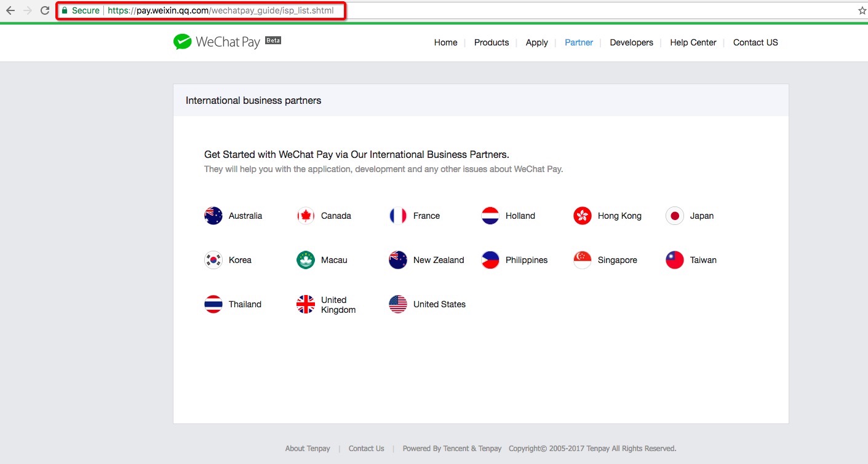
Task: Select Philippines partner text link
Action: (527, 260)
